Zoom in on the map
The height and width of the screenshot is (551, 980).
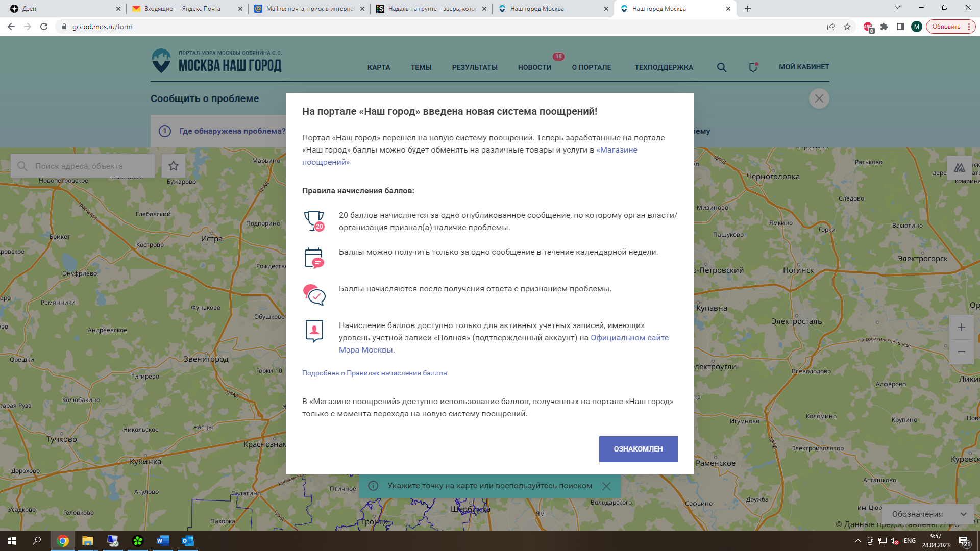(x=961, y=328)
